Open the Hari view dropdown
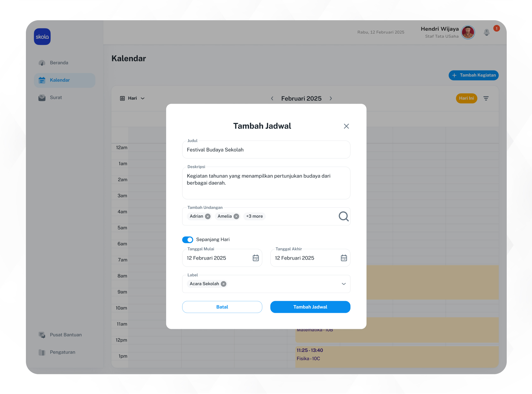The image size is (532, 394). pos(133,98)
